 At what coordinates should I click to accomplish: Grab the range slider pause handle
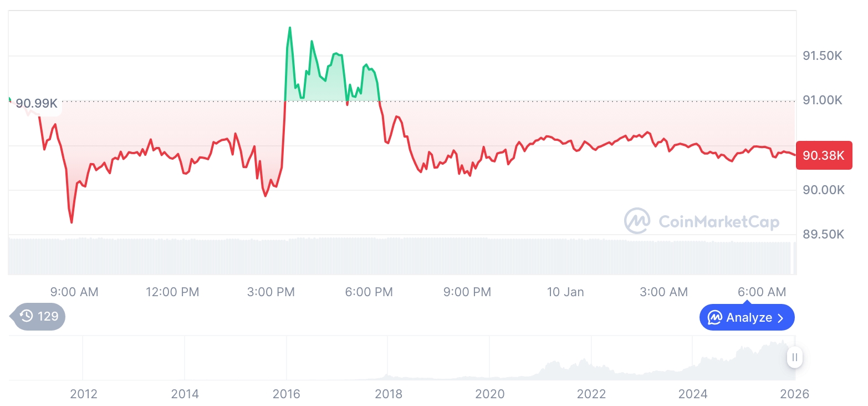pyautogui.click(x=795, y=357)
